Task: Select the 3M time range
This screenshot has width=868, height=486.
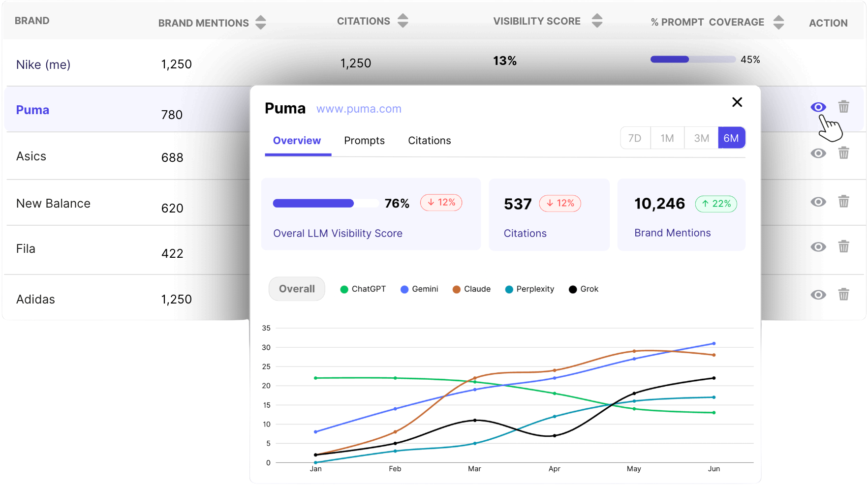Action: (x=701, y=138)
